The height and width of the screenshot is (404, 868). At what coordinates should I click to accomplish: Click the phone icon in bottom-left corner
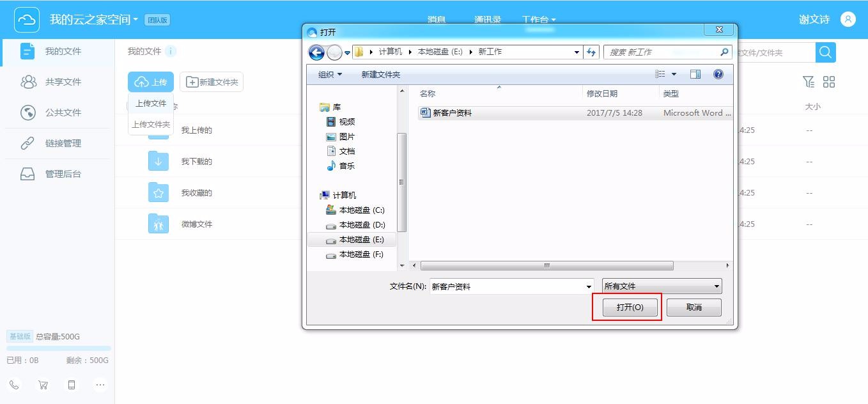tap(14, 385)
